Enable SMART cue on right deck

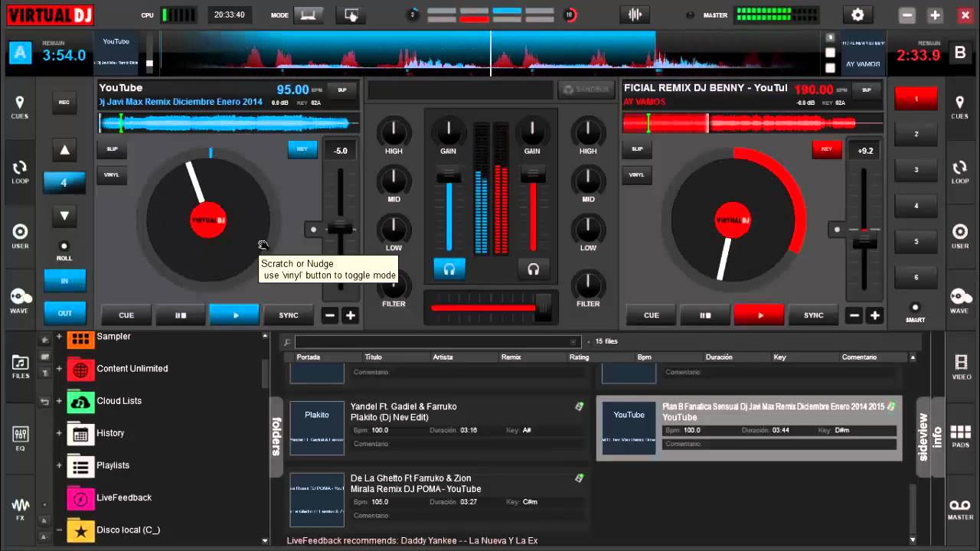[915, 307]
